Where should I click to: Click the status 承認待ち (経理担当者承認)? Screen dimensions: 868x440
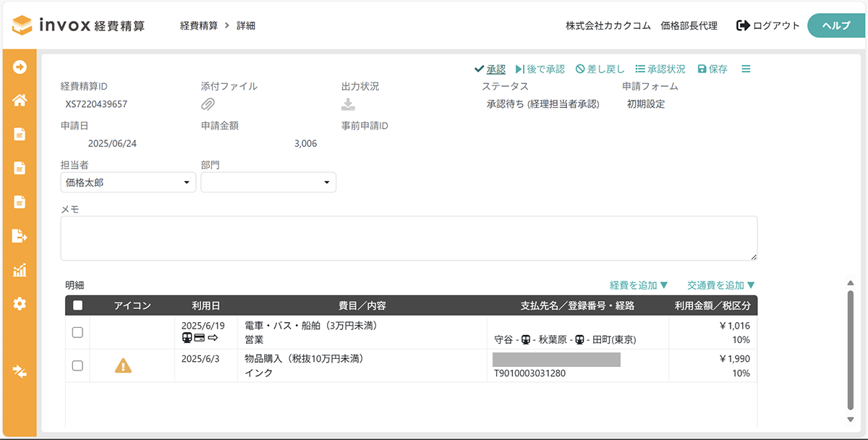(543, 104)
